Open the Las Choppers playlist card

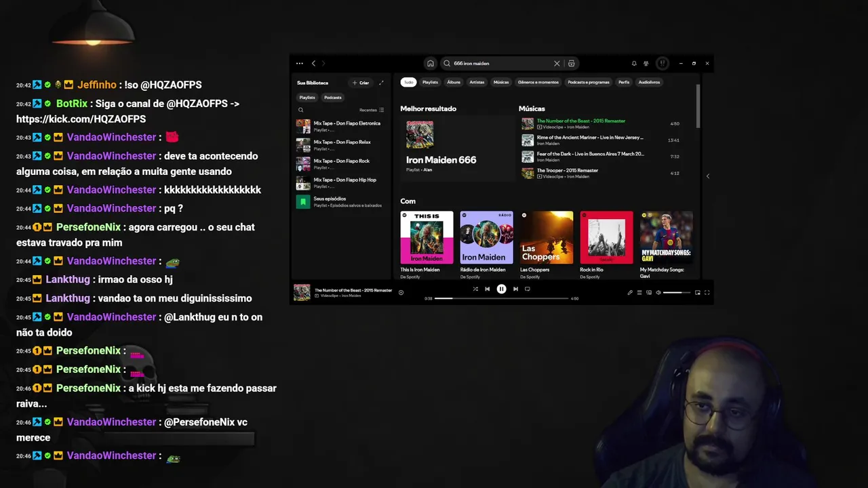[x=547, y=245]
